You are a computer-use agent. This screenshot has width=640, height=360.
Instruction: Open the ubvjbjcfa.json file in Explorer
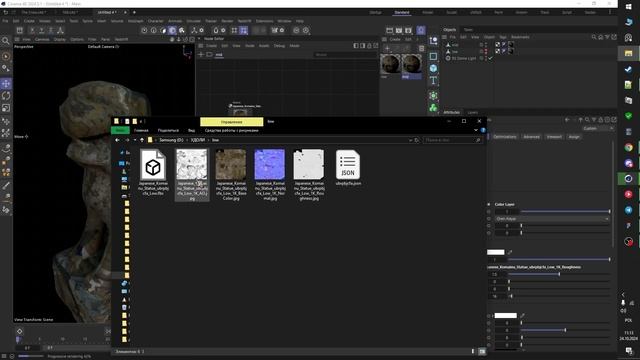[348, 168]
